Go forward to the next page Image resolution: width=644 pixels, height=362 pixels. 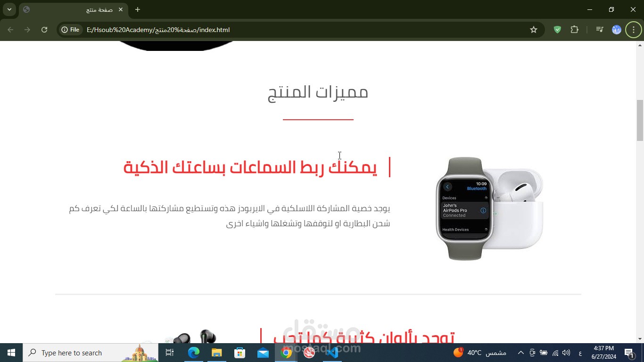coord(27,30)
